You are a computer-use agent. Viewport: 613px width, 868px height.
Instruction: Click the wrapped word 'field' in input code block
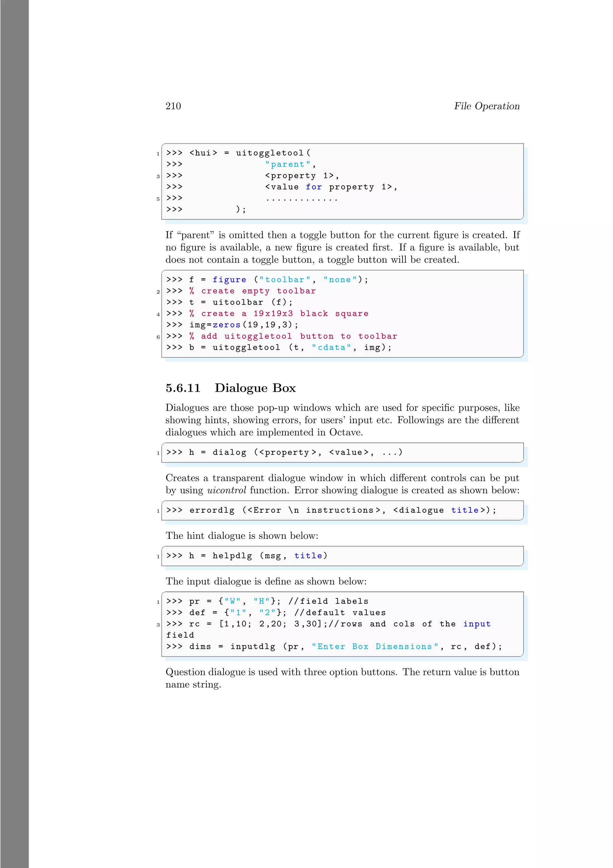tap(180, 636)
